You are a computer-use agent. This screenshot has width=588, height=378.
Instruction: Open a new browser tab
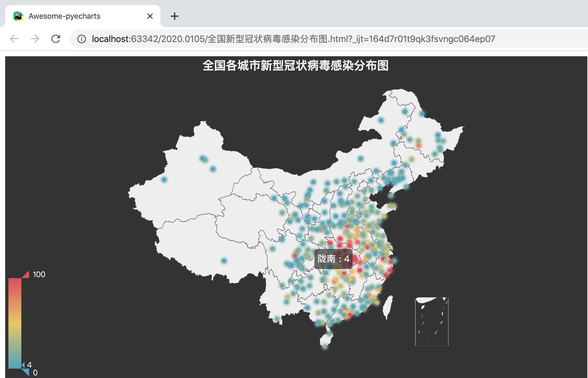point(175,16)
